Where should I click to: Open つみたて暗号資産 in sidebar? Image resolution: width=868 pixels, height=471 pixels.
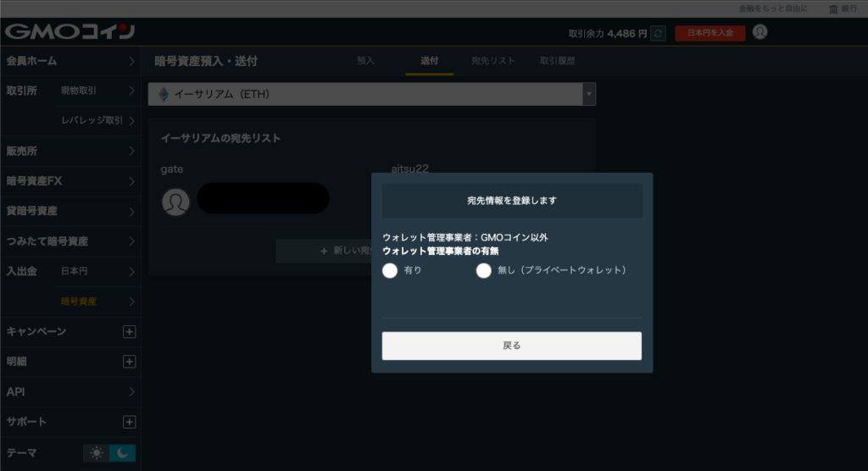(x=70, y=241)
